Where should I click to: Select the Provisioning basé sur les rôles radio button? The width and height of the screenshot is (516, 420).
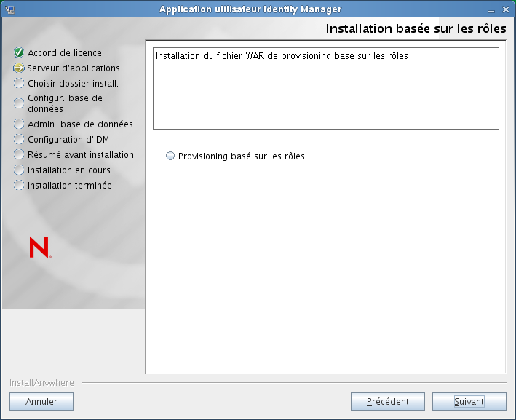coord(170,156)
